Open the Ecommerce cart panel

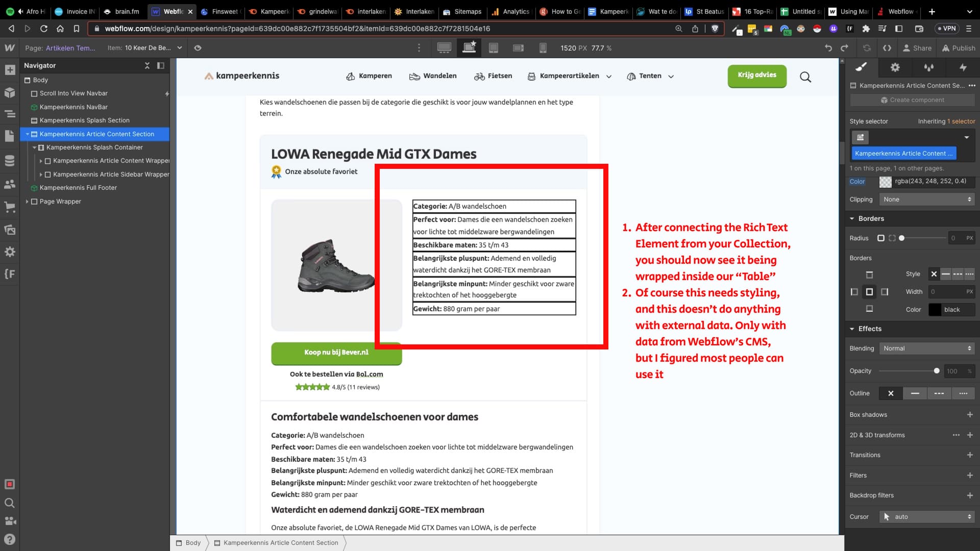(x=10, y=207)
